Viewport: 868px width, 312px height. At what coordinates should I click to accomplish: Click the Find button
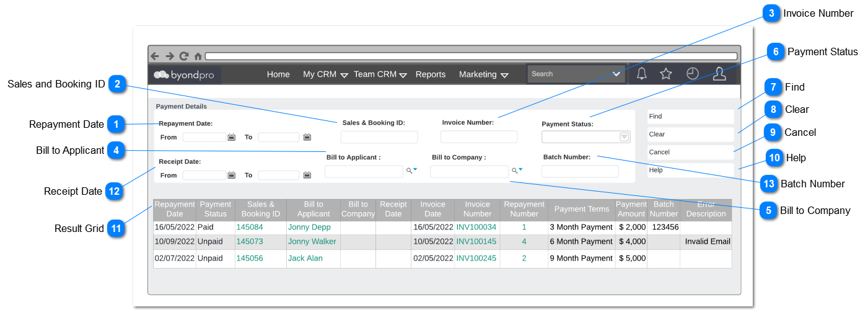[691, 117]
